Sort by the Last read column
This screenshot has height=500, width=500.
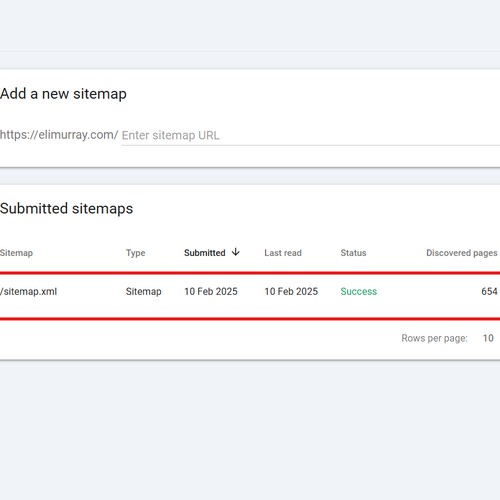pos(283,253)
